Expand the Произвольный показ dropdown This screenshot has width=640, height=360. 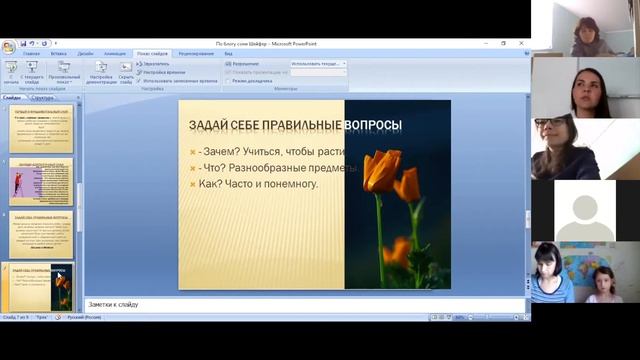click(x=64, y=73)
